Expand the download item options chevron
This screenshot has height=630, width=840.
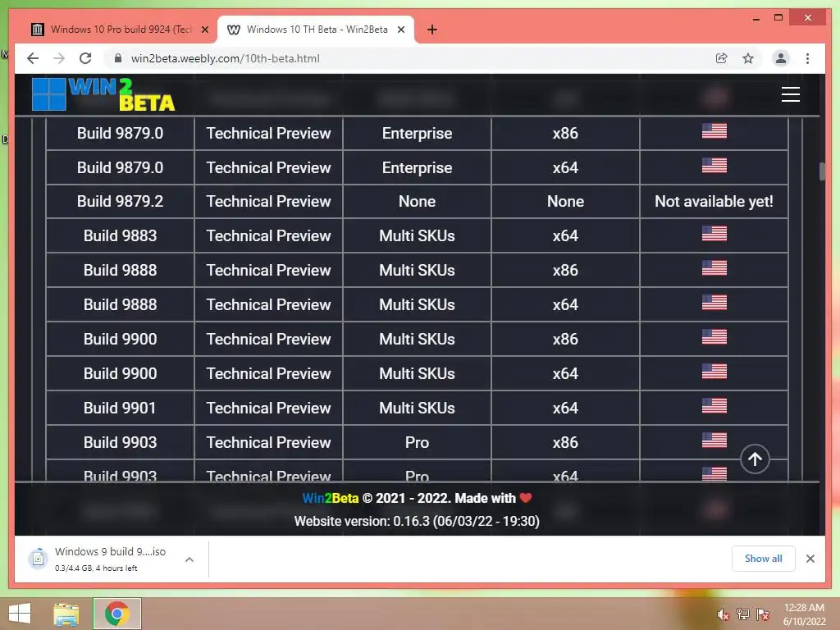(x=189, y=559)
